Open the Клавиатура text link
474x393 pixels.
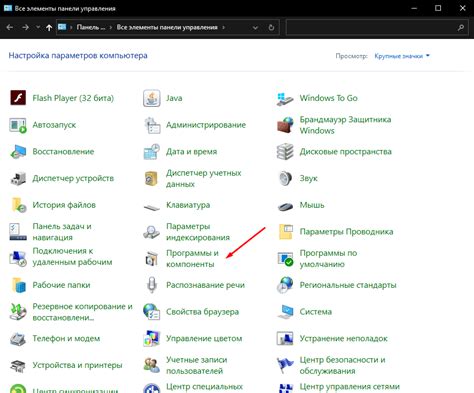tap(188, 205)
